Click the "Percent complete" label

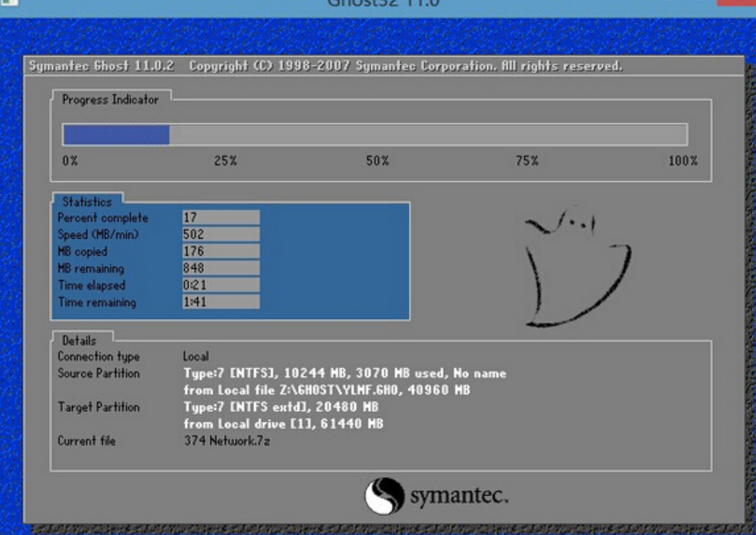tap(103, 218)
